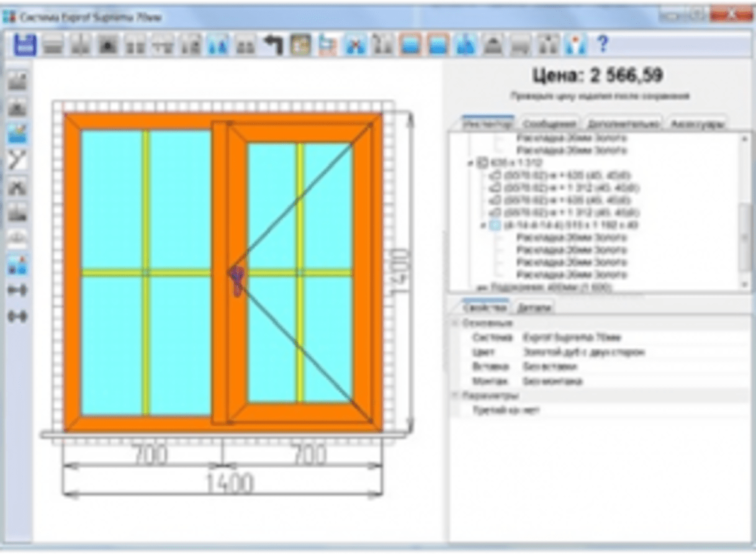Open the Детали tab
756x554 pixels.
tap(534, 308)
